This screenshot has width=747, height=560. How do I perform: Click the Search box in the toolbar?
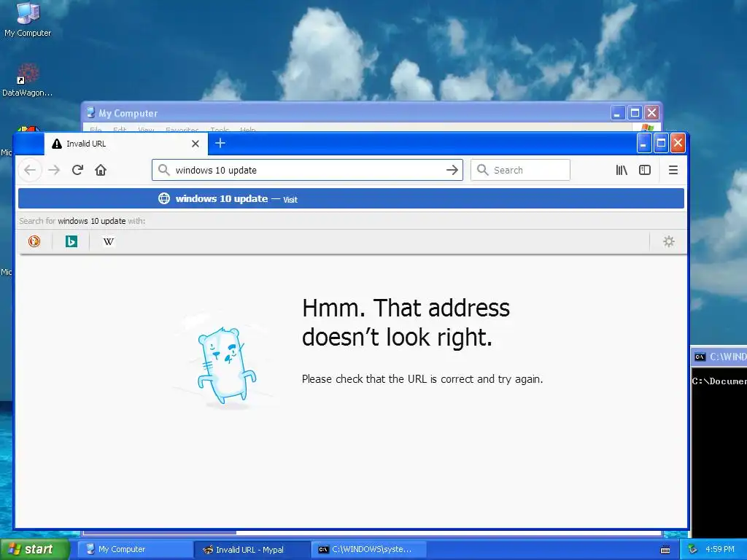(x=520, y=170)
